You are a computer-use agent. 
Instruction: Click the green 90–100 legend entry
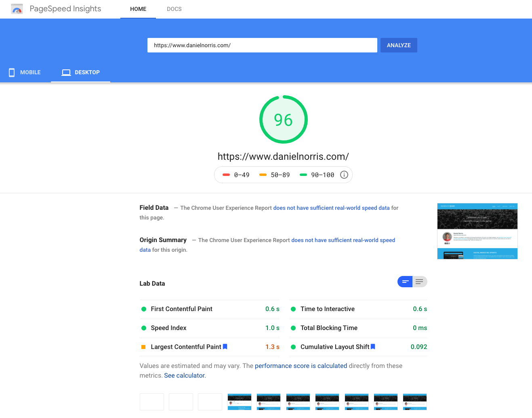317,175
